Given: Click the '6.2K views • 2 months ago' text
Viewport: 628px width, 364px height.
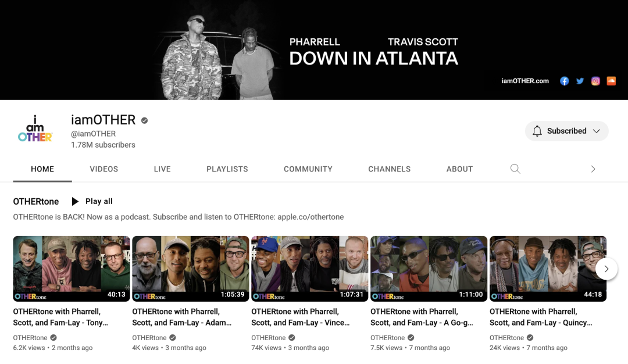Looking at the screenshot, I should click(x=53, y=348).
